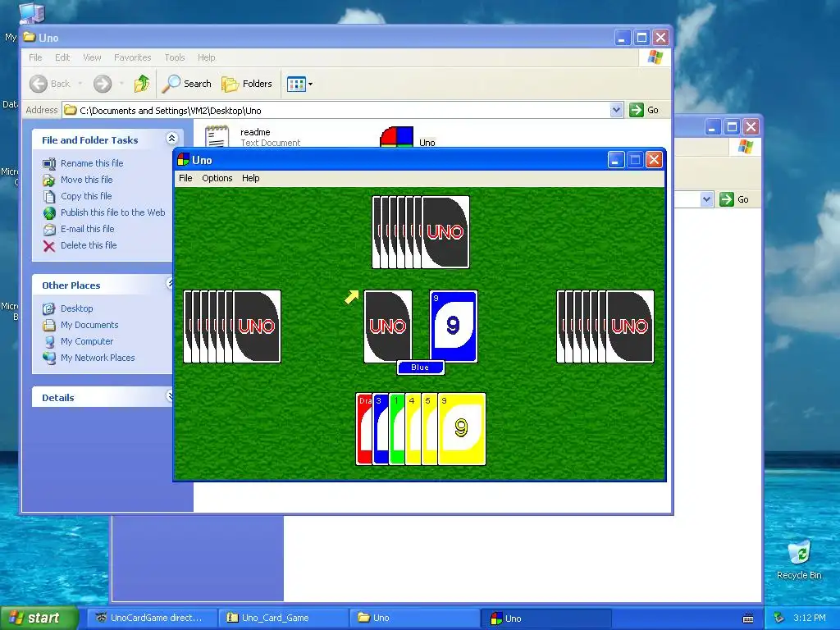Screen dimensions: 840x630
Task: Click the right opponent's card stack
Action: click(605, 326)
